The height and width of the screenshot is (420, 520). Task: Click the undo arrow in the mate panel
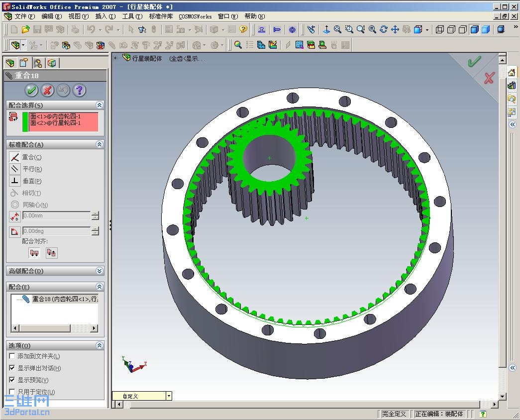pyautogui.click(x=63, y=90)
